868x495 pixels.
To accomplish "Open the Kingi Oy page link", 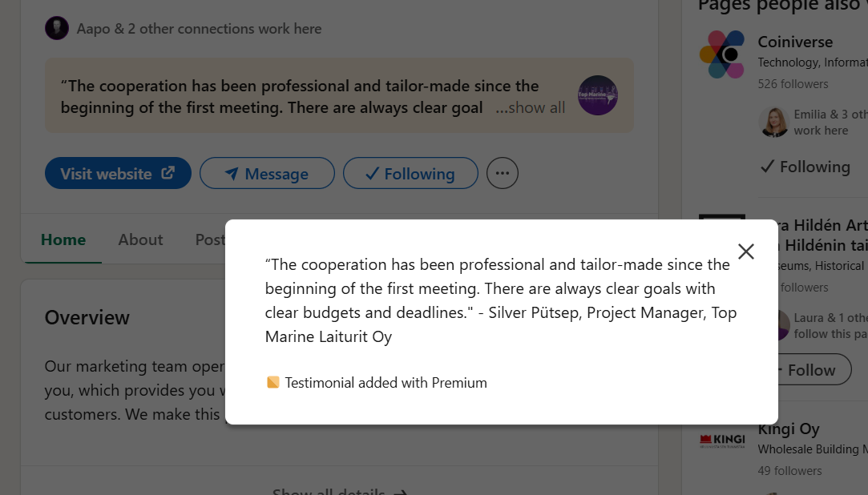I will (789, 429).
